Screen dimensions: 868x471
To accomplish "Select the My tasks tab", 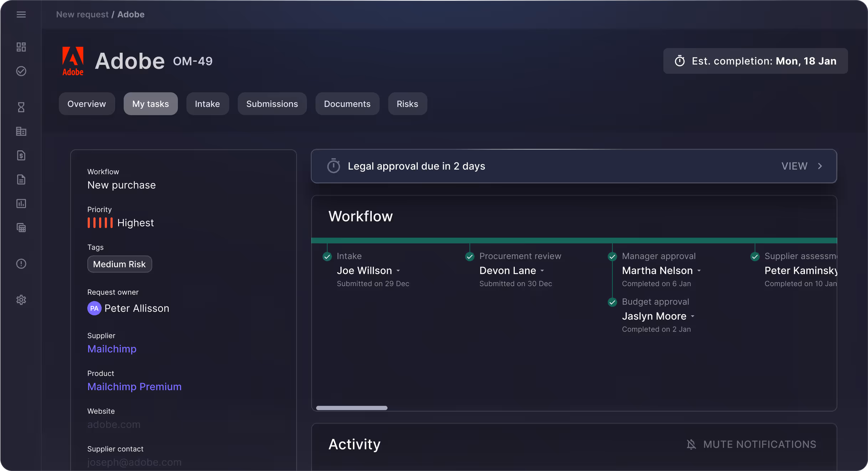I will (x=150, y=104).
